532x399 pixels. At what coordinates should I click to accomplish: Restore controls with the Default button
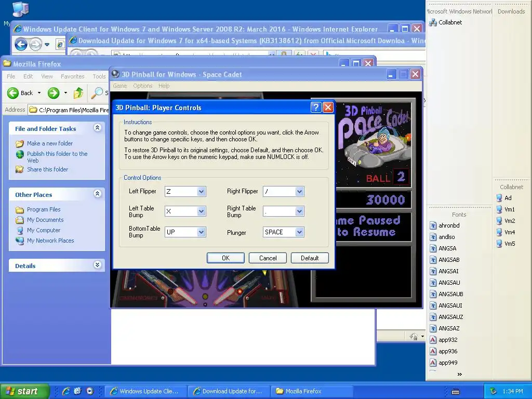tap(310, 258)
